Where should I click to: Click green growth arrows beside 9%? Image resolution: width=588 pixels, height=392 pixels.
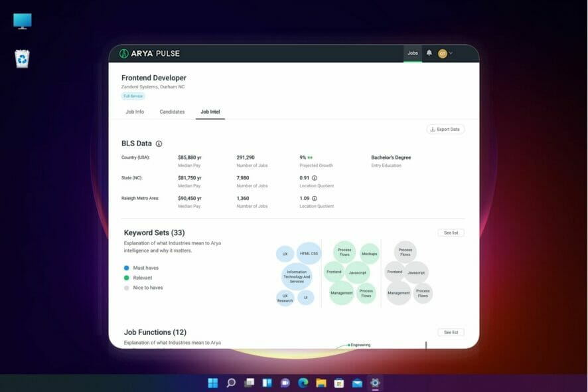click(x=310, y=157)
